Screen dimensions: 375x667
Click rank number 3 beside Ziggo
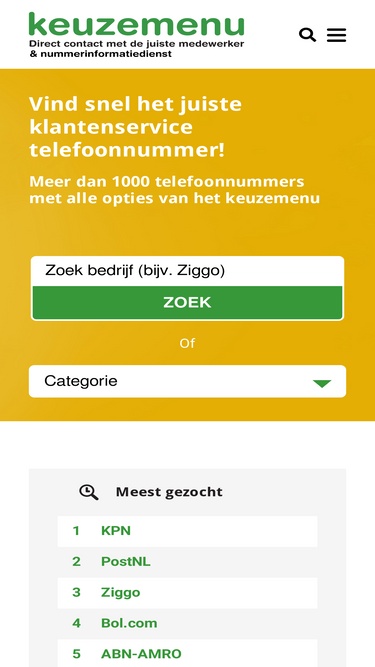pyautogui.click(x=76, y=593)
